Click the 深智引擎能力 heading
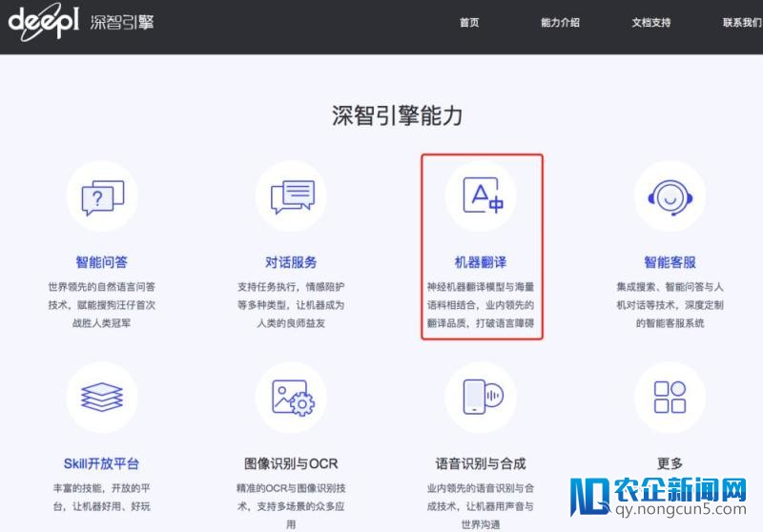 (397, 115)
